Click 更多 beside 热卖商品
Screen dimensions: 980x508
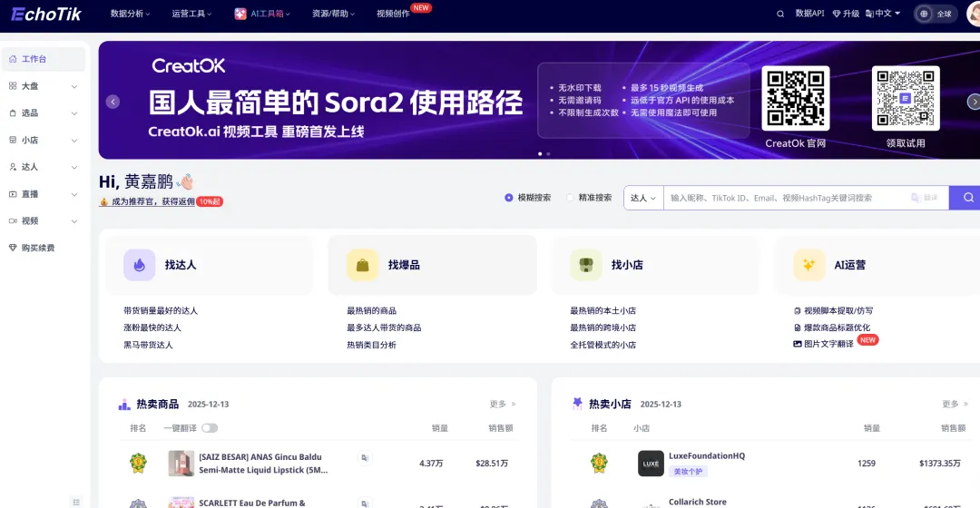[x=502, y=404]
